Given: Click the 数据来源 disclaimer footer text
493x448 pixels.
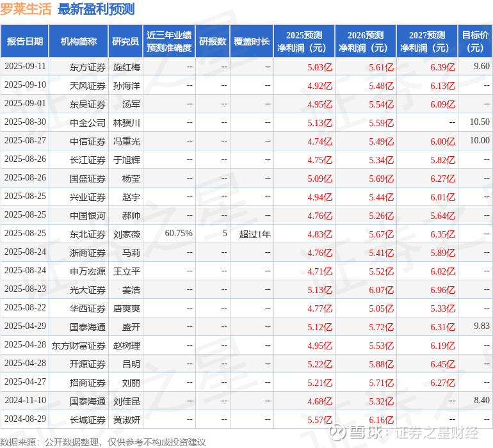Looking at the screenshot, I should click(x=103, y=442).
